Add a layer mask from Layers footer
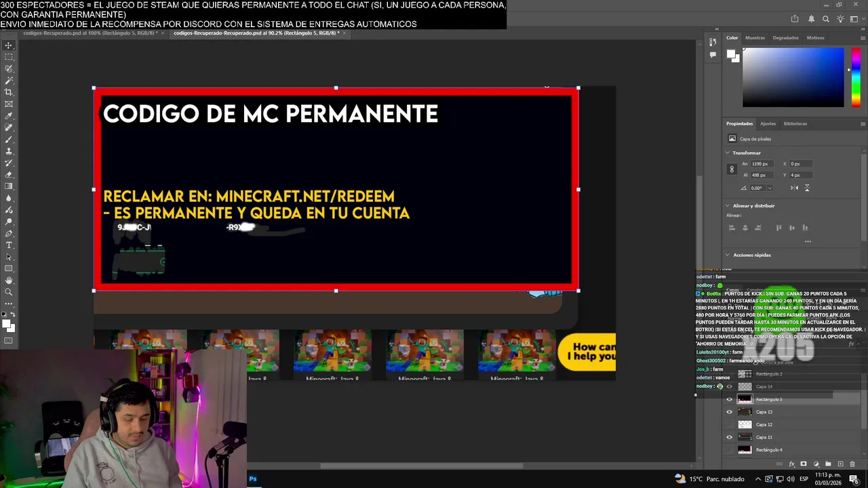This screenshot has height=488, width=868. (804, 464)
